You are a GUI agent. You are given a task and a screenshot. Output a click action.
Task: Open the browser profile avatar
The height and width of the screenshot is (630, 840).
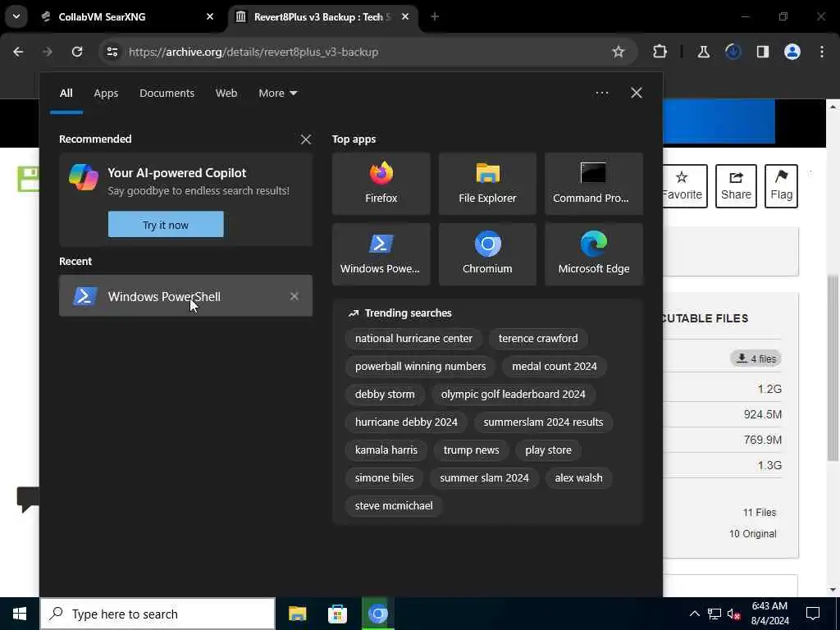(792, 52)
